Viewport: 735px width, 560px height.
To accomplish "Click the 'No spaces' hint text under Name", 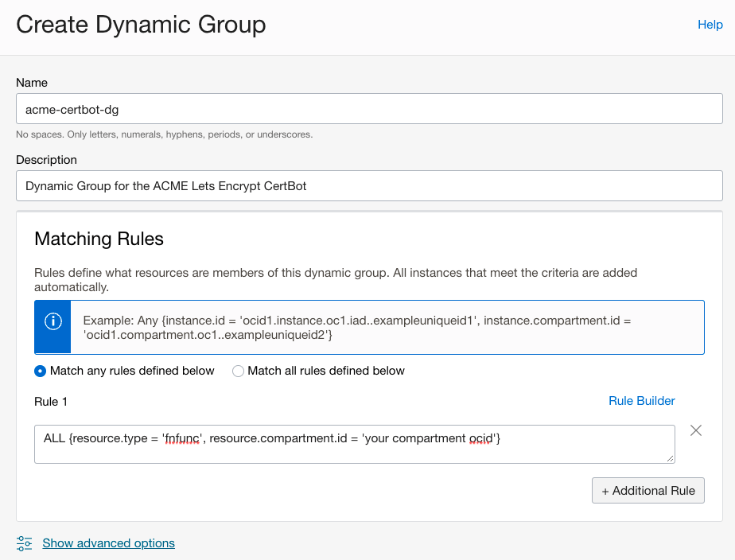I will tap(164, 134).
